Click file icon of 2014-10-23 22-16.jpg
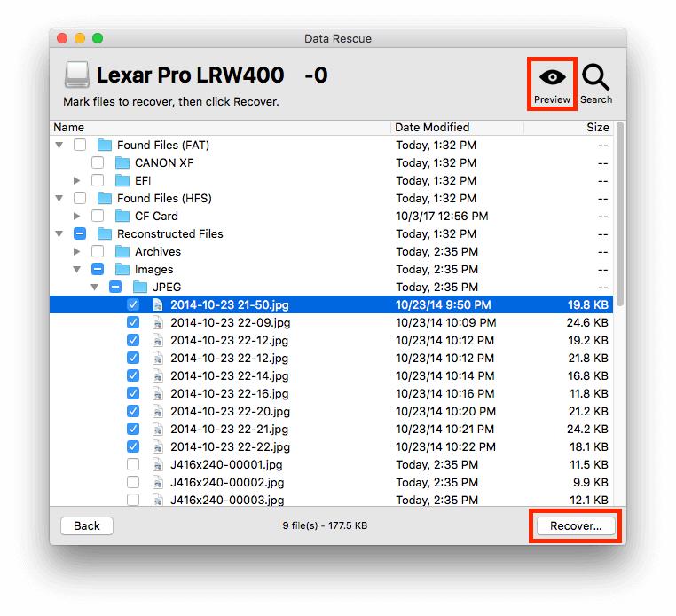 pyautogui.click(x=158, y=393)
